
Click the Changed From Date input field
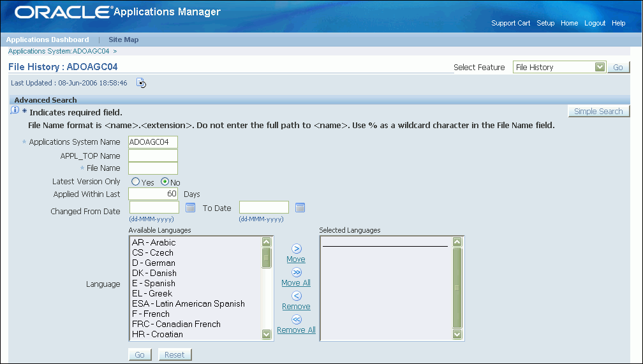pyautogui.click(x=154, y=207)
